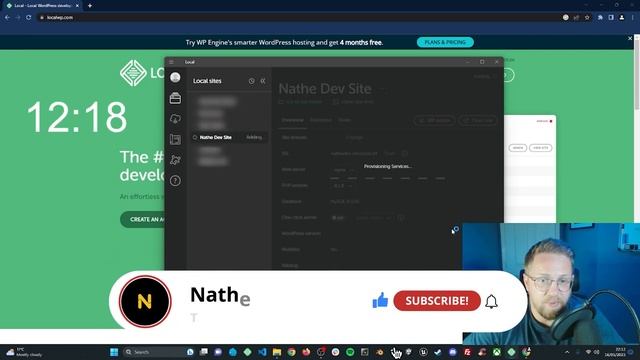Viewport: 640px width, 360px height.
Task: Open VS Code from taskbar
Action: tap(262, 352)
